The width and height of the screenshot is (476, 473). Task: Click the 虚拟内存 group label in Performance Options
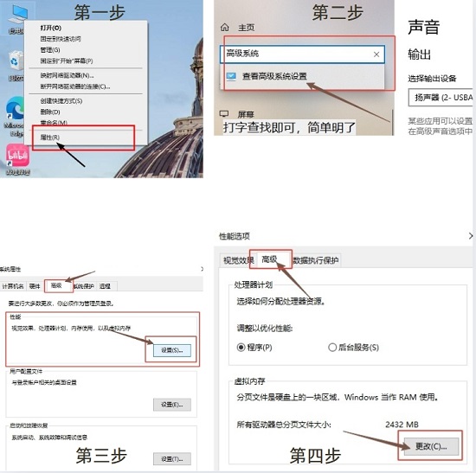(x=249, y=381)
